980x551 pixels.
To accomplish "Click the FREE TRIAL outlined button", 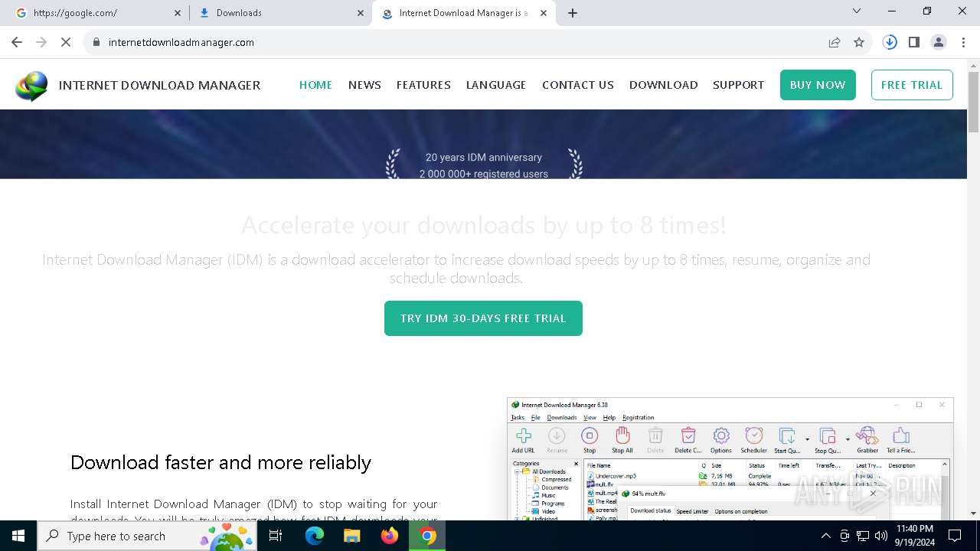I will pos(912,85).
